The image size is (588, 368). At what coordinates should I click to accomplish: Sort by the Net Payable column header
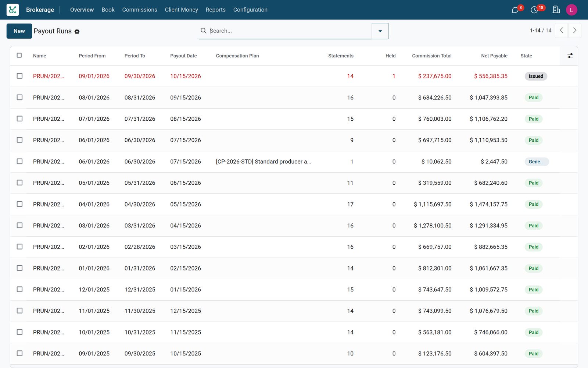click(x=494, y=56)
